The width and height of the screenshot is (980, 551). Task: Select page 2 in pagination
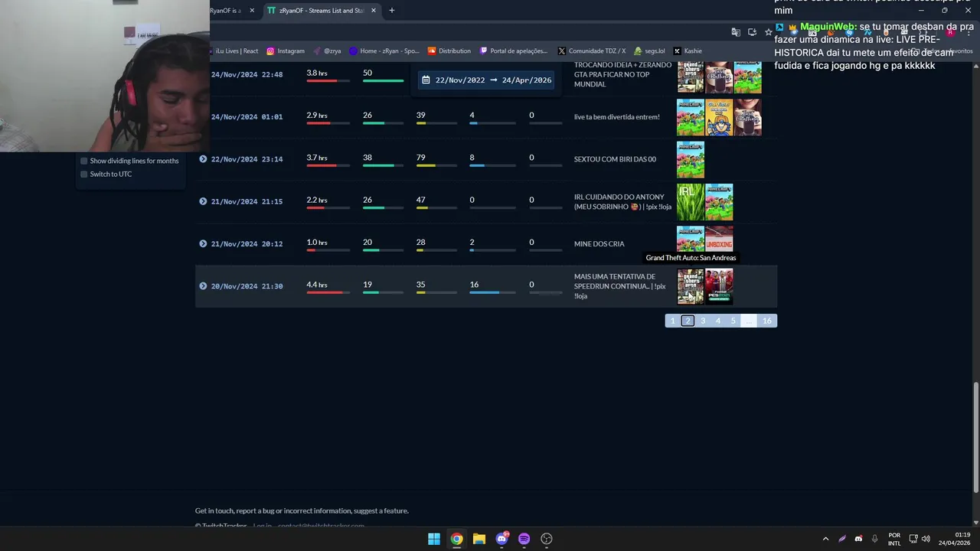click(x=688, y=321)
